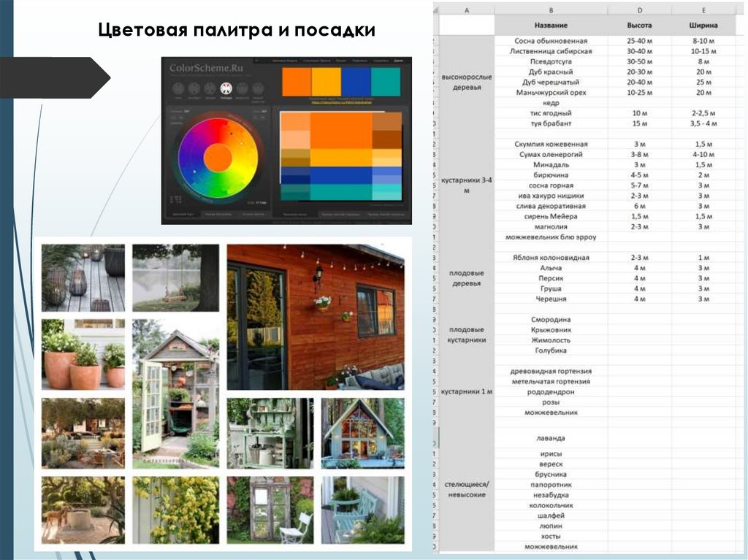Click the 'Название' header cell
748x560 pixels.
(x=551, y=26)
